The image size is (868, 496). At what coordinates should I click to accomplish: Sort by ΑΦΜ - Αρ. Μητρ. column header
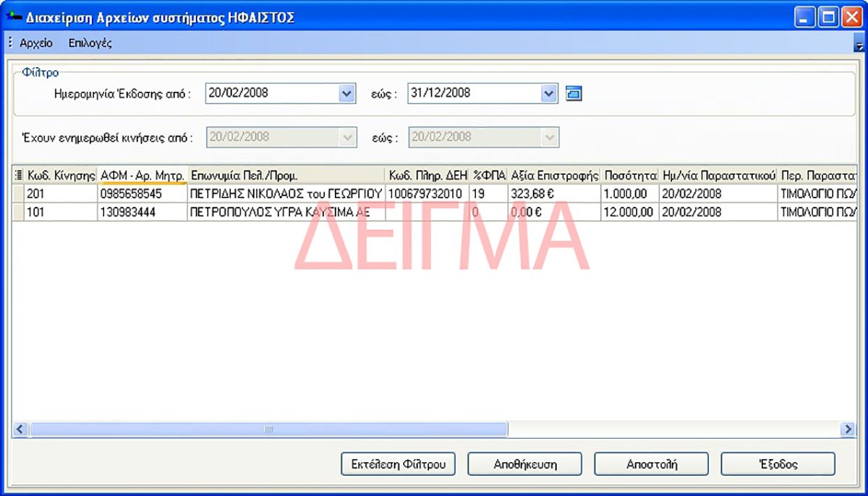pyautogui.click(x=142, y=176)
